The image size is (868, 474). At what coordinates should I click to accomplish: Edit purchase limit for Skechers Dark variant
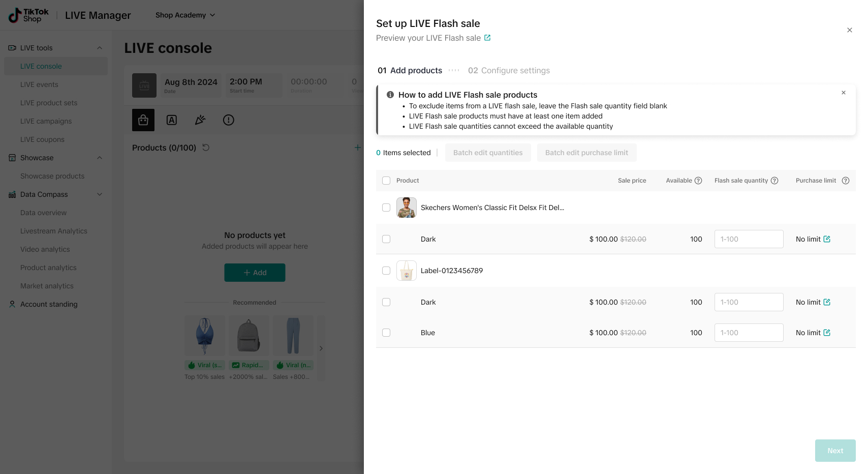[x=827, y=239]
